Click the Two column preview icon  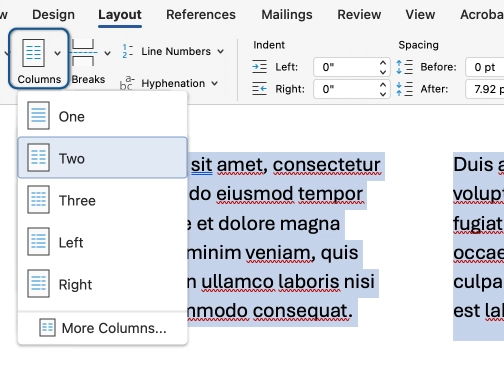[x=38, y=158]
